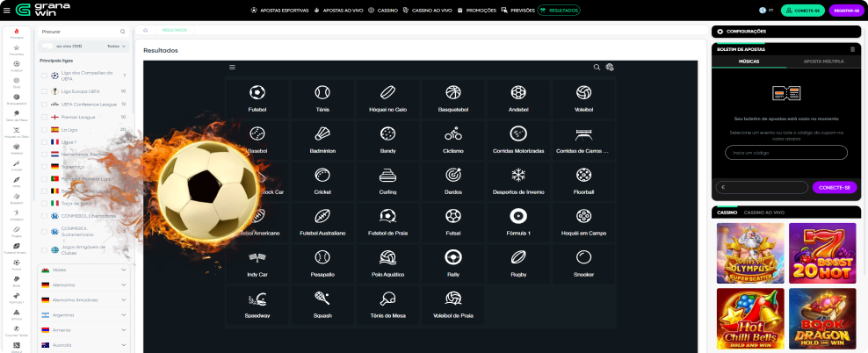Open the Book of Dragon game thumbnail
The width and height of the screenshot is (868, 353).
tap(821, 320)
